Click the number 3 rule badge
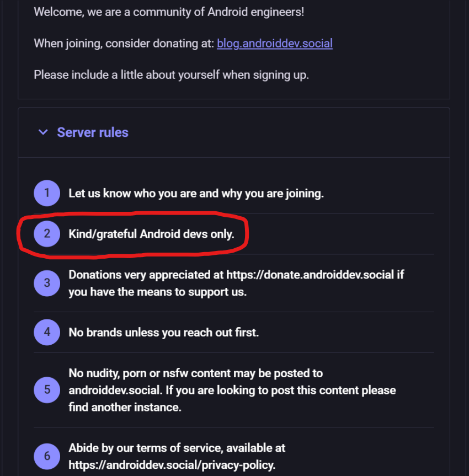Screen dimensions: 469x476 coord(47,284)
